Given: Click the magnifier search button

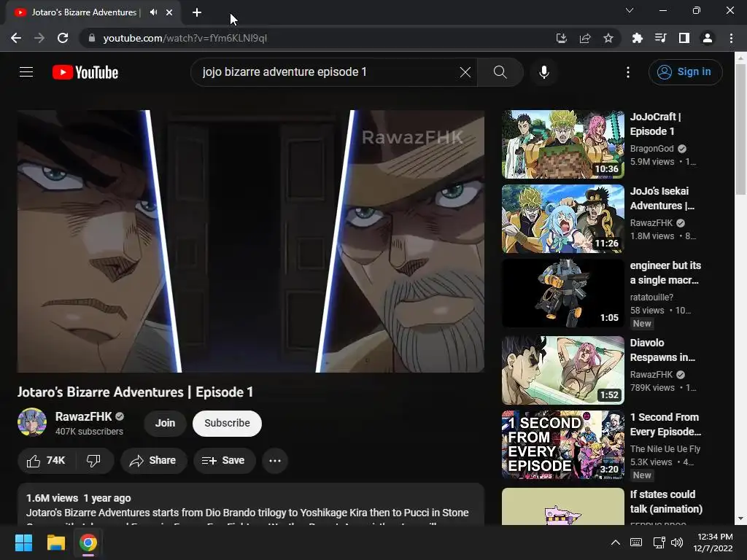Looking at the screenshot, I should (x=500, y=72).
